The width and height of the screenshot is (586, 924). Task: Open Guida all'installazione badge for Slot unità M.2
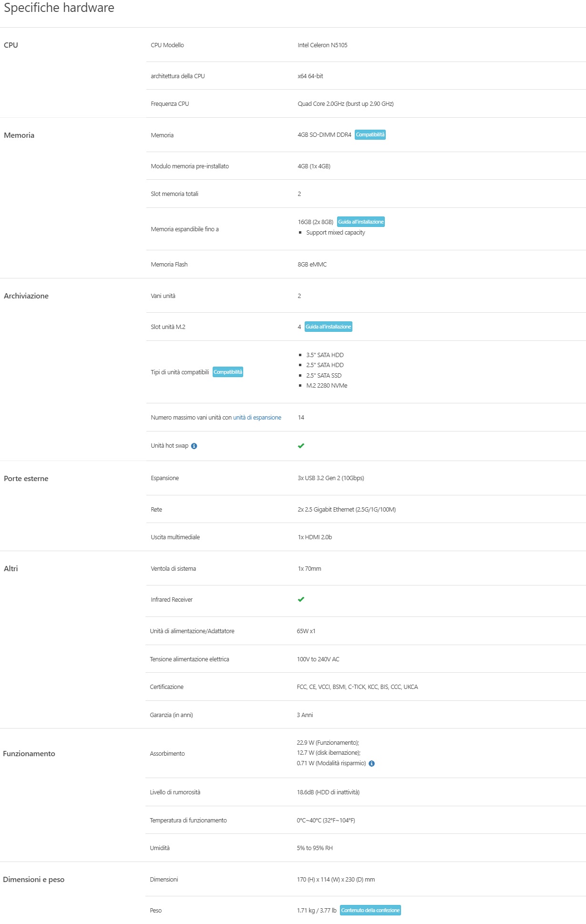tap(328, 327)
